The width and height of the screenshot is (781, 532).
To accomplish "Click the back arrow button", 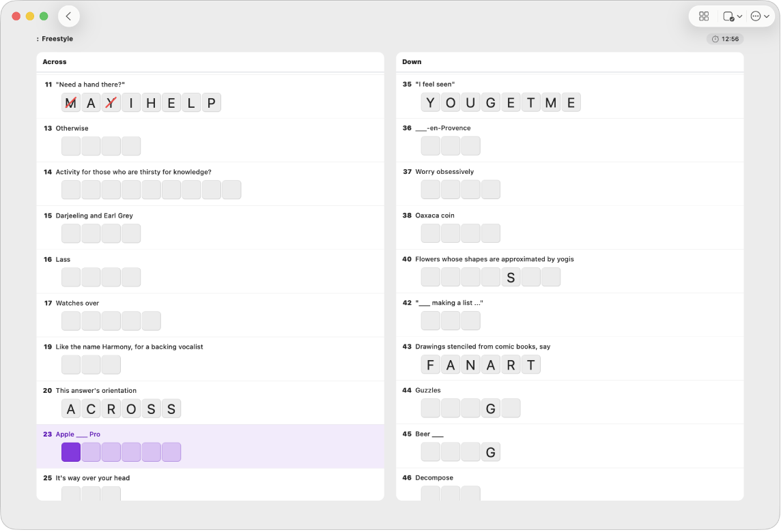I will click(68, 16).
